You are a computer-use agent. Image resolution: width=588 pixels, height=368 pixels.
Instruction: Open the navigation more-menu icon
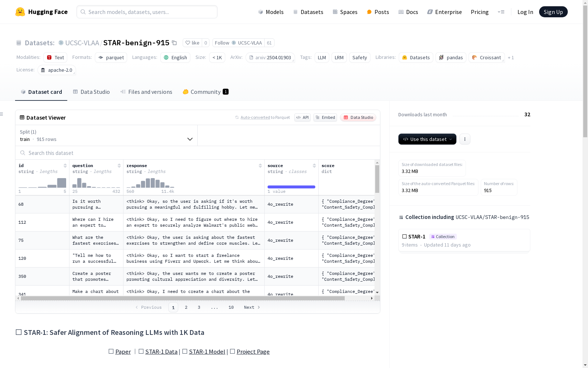[x=501, y=12]
